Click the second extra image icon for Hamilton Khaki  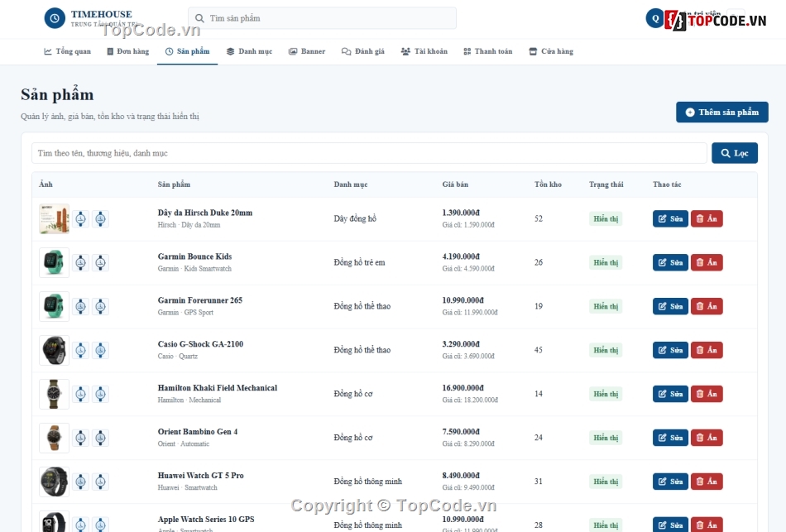pos(100,394)
